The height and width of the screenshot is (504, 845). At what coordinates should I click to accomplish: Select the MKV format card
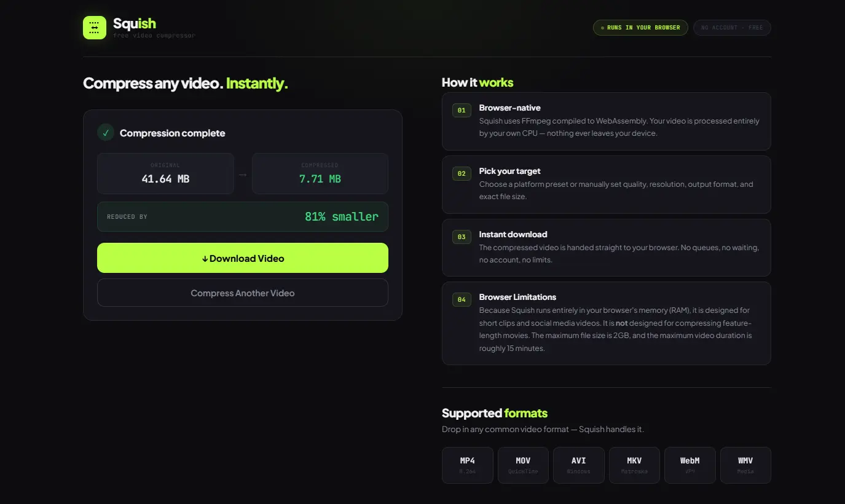634,465
